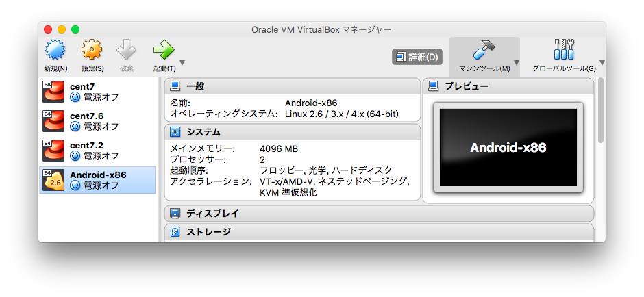Click the 起動順序 label
The width and height of the screenshot is (644, 297).
[x=189, y=170]
